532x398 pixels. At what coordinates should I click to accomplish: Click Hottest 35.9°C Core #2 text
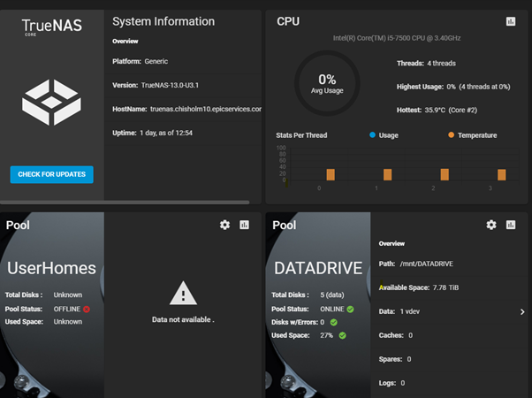pos(437,110)
